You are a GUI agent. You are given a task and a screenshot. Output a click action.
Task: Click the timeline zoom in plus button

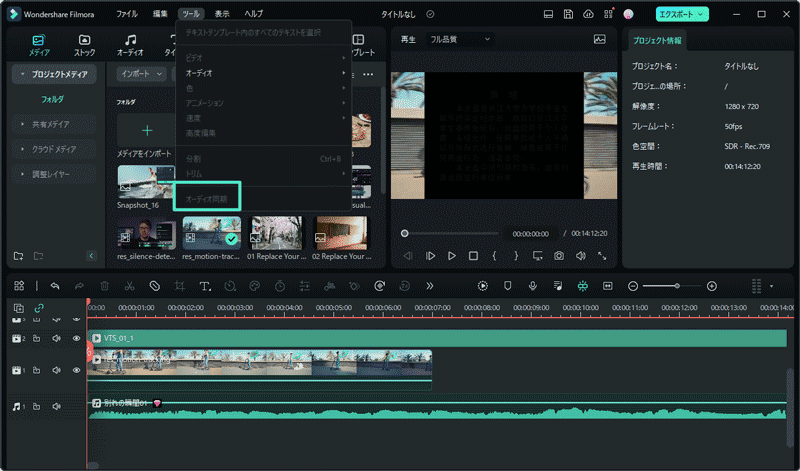712,286
